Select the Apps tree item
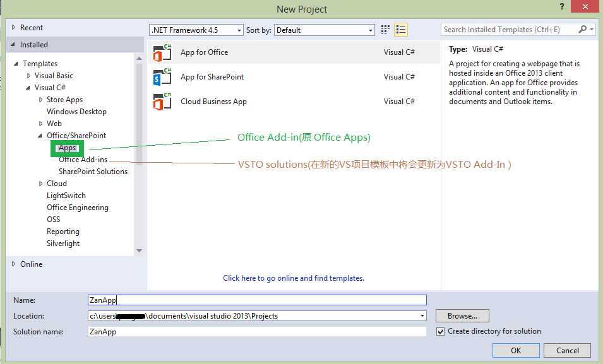 click(x=68, y=148)
